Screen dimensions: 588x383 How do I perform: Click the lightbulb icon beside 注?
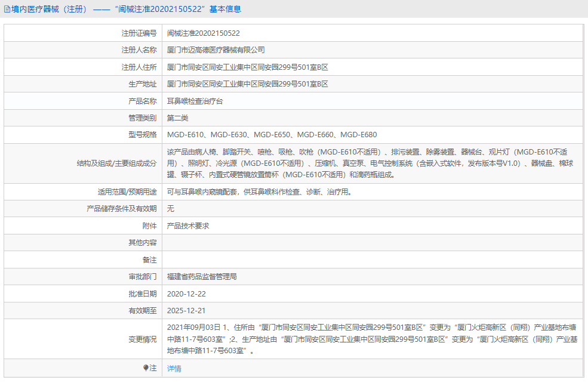coord(146,368)
